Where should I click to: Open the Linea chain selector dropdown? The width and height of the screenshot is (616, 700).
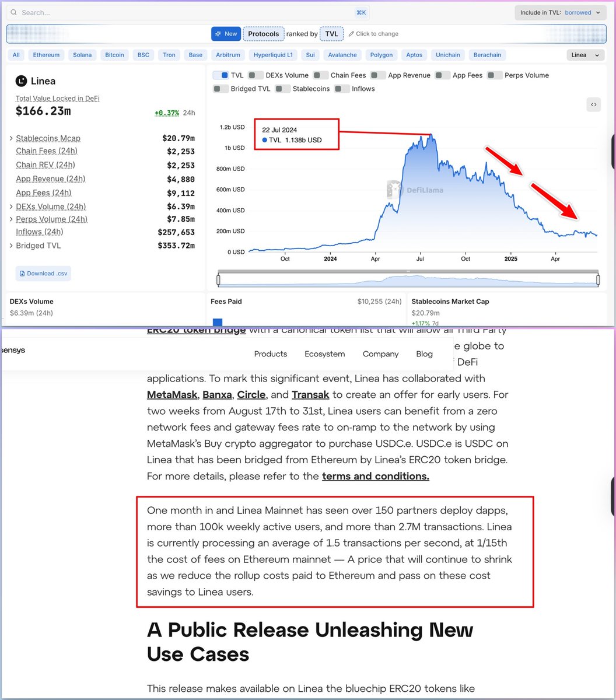pos(585,54)
